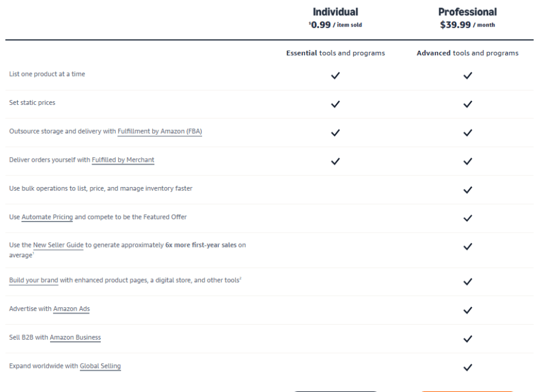Click Individual checkmark for FBA row
539x392 pixels.
[335, 132]
